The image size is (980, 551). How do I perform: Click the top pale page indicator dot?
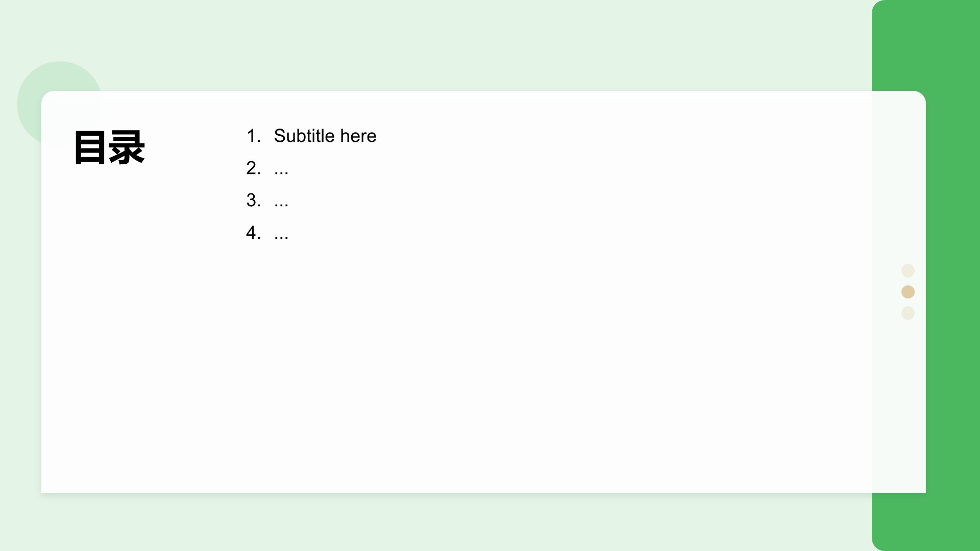coord(908,270)
